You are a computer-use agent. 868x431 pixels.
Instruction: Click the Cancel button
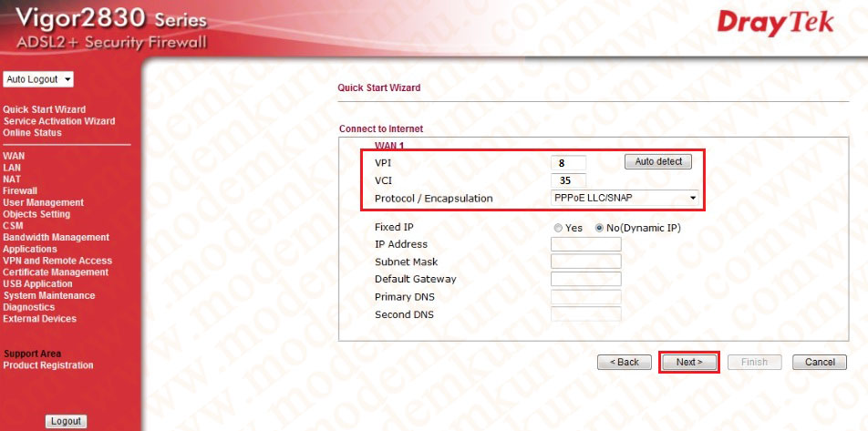820,363
